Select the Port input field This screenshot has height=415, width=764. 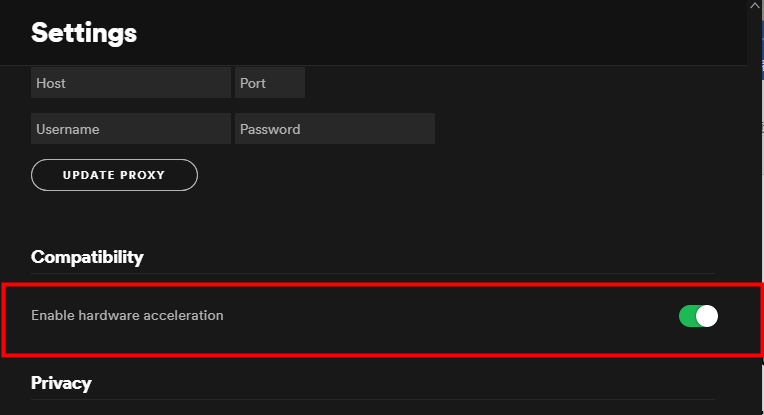tap(270, 83)
